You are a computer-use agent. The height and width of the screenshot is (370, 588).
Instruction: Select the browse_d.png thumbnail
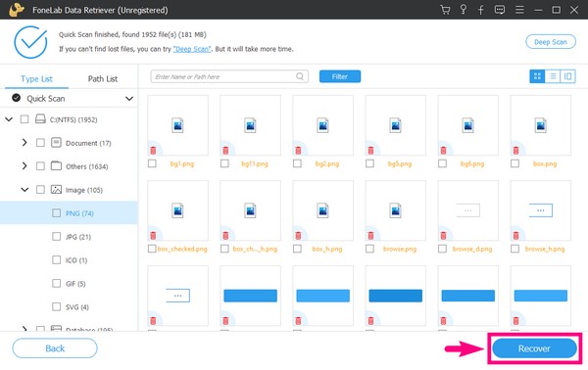click(x=468, y=210)
